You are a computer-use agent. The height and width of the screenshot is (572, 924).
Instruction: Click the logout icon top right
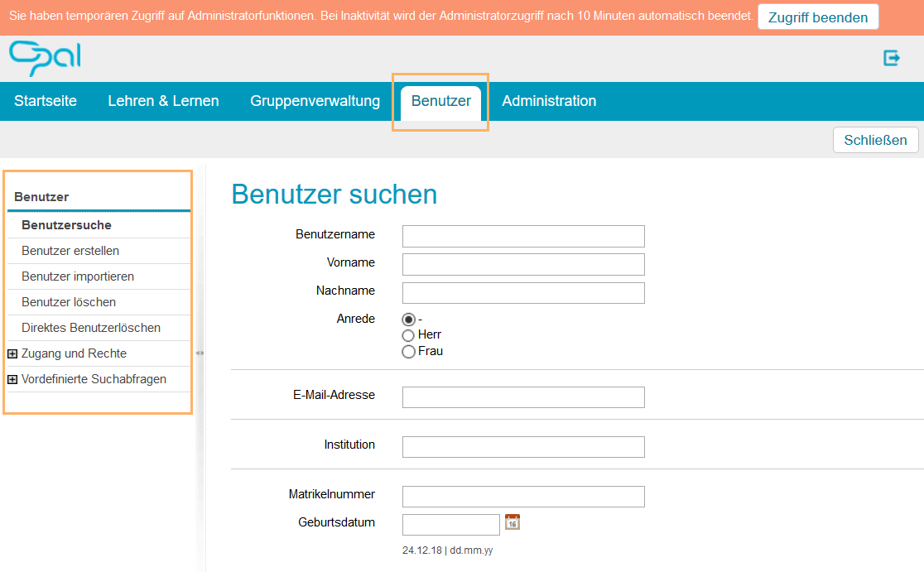coord(892,58)
